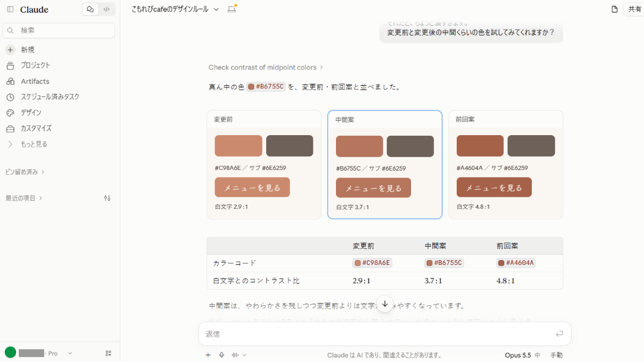Open the 手動 mode selector
Image resolution: width=644 pixels, height=362 pixels.
[x=557, y=355]
